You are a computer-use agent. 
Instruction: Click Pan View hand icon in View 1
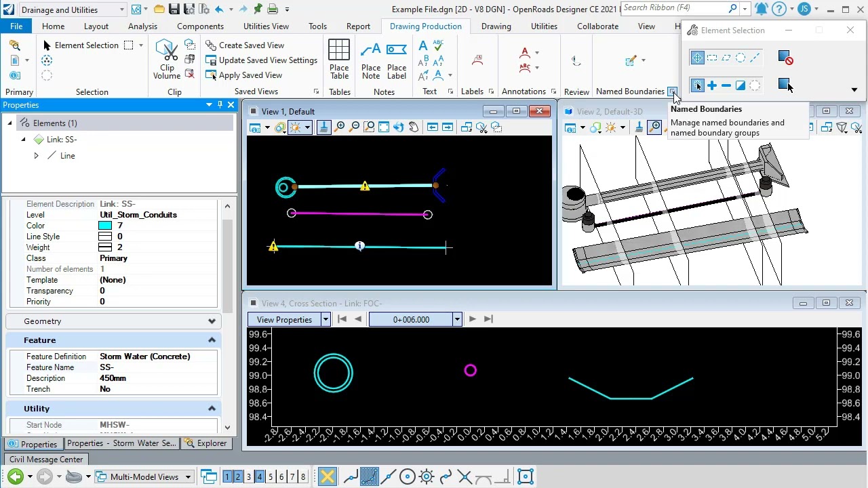click(x=414, y=127)
